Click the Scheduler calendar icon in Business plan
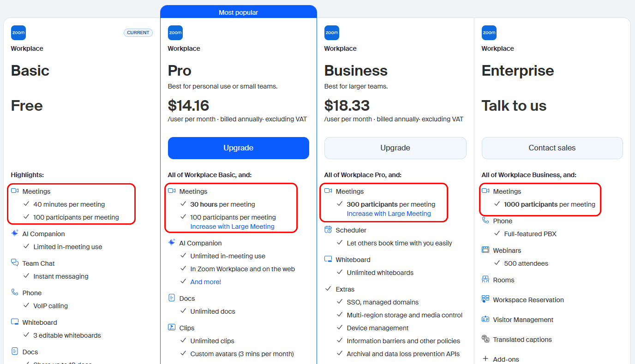 tap(328, 230)
